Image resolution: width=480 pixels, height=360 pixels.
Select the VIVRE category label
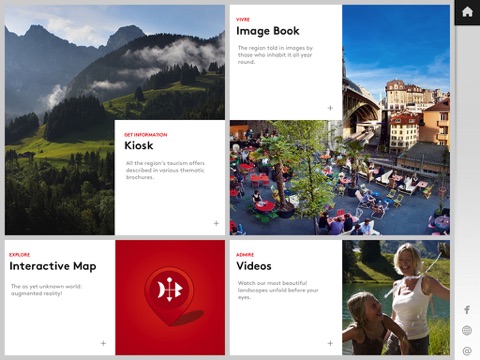243,20
